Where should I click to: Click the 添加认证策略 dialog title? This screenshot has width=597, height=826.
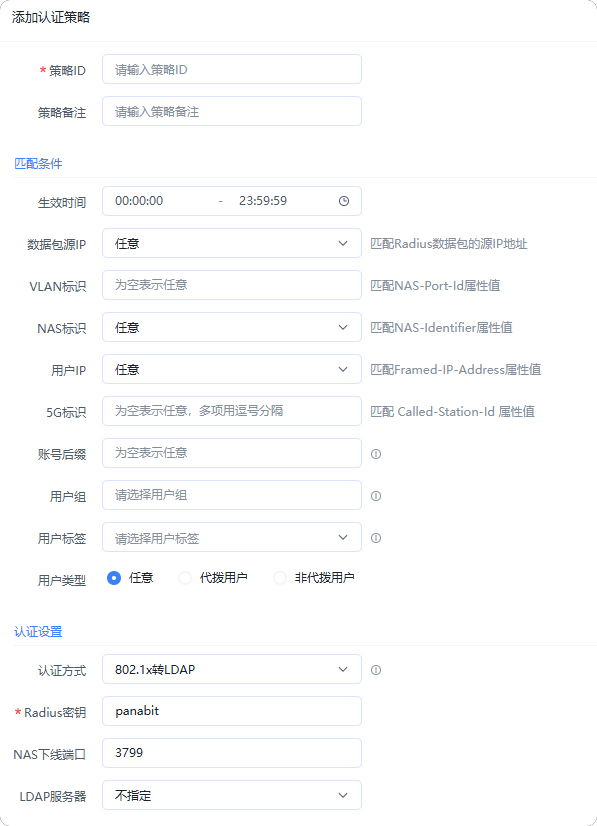pos(51,17)
